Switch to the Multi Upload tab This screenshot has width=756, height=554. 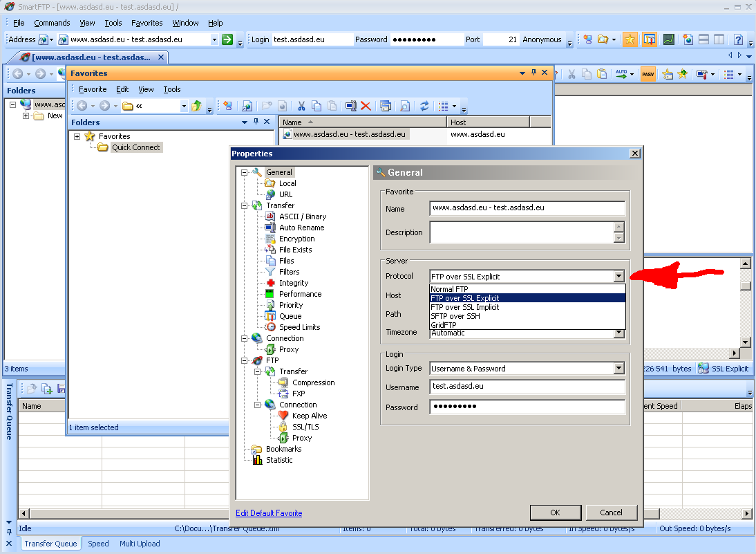[140, 544]
